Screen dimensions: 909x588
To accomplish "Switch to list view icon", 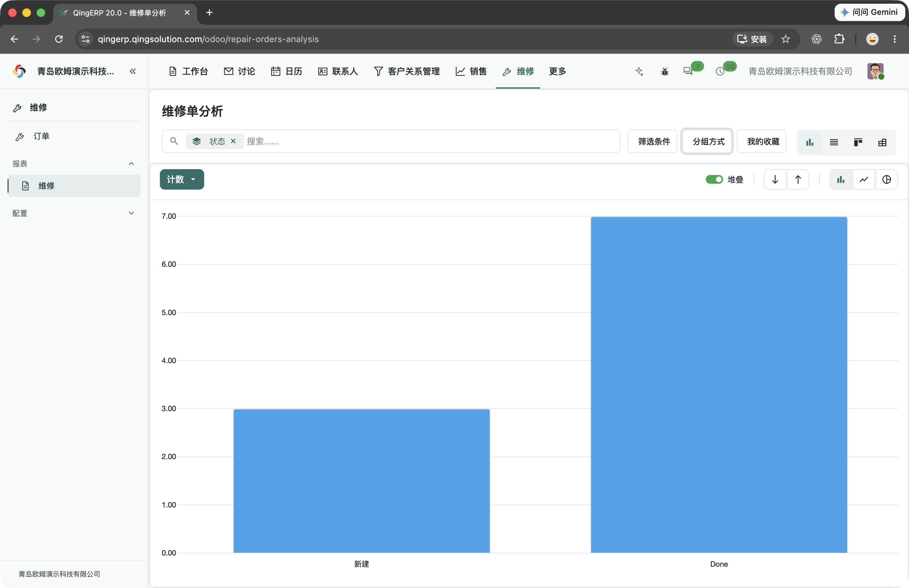I will click(x=834, y=143).
